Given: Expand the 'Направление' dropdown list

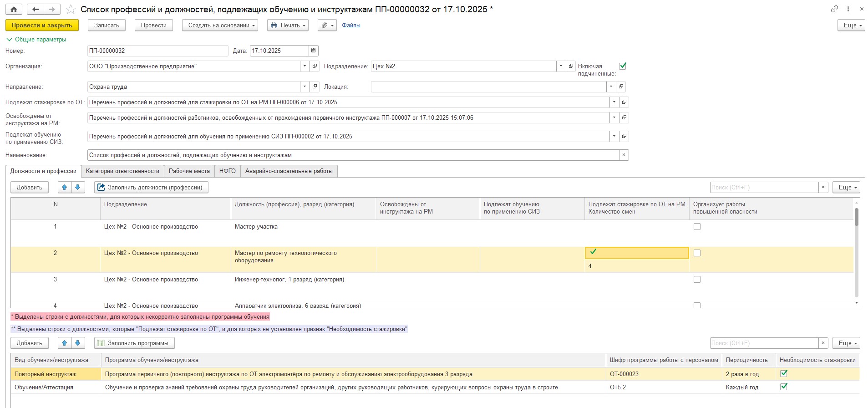Looking at the screenshot, I should 305,87.
